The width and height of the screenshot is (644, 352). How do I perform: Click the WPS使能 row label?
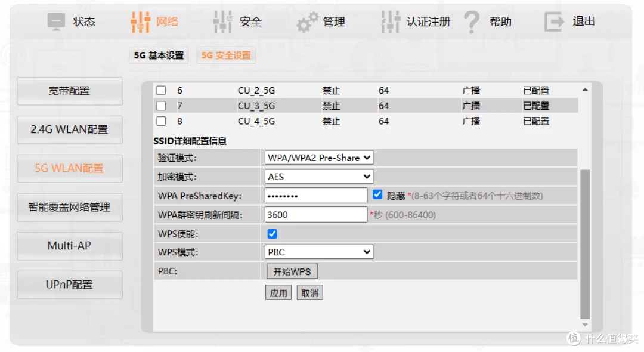[x=178, y=234]
